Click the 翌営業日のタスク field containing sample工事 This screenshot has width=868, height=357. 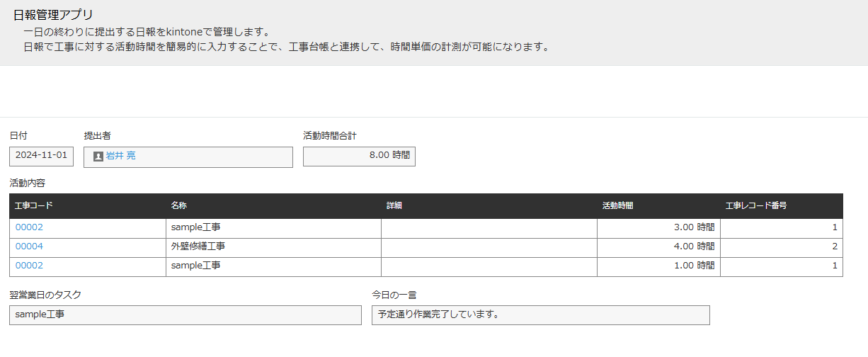click(x=185, y=314)
